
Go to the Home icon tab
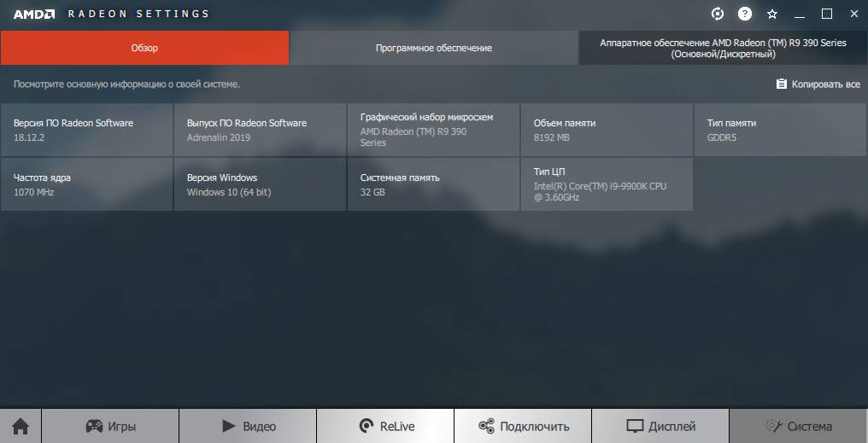(21, 427)
